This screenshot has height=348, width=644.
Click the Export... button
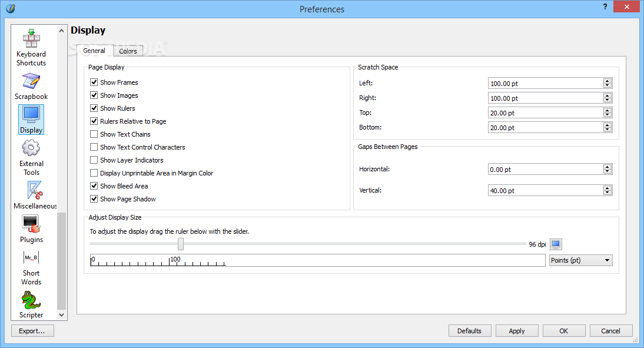[x=32, y=331]
